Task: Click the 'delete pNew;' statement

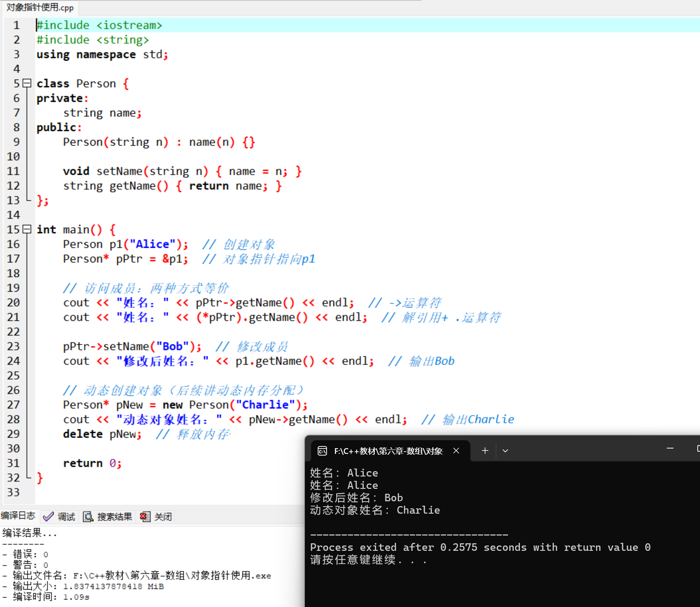Action: [102, 434]
